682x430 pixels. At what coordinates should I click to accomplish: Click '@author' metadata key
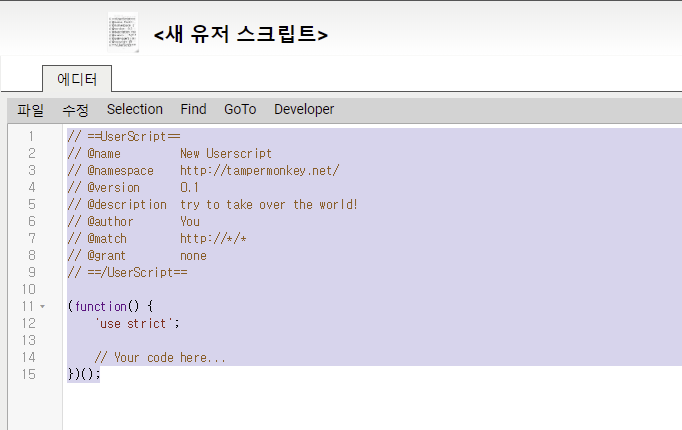[110, 221]
